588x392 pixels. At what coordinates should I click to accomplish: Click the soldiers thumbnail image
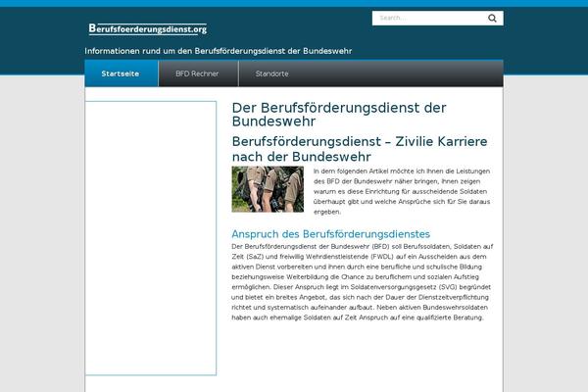(x=268, y=189)
